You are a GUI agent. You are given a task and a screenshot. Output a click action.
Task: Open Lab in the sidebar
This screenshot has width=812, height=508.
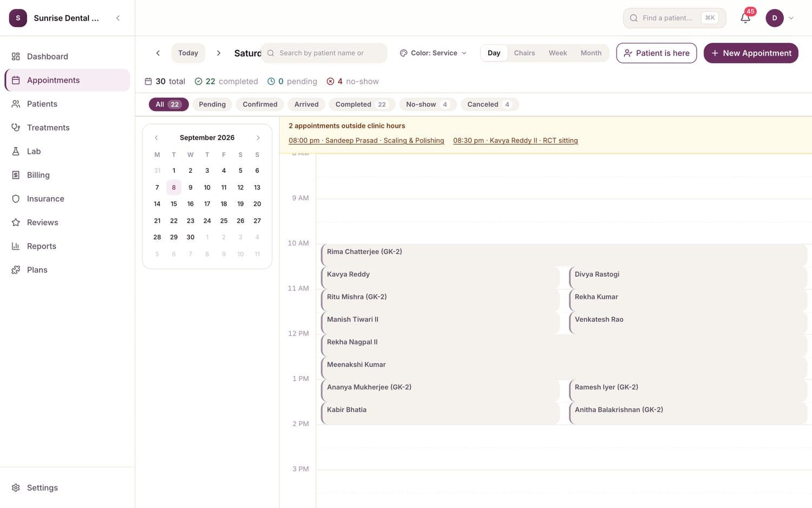[67, 151]
